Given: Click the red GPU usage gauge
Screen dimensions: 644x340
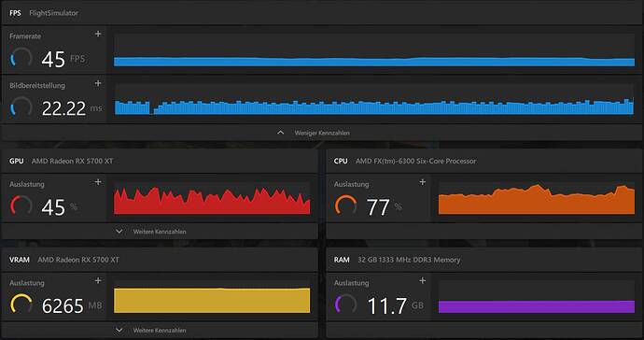Looking at the screenshot, I should click(x=21, y=205).
